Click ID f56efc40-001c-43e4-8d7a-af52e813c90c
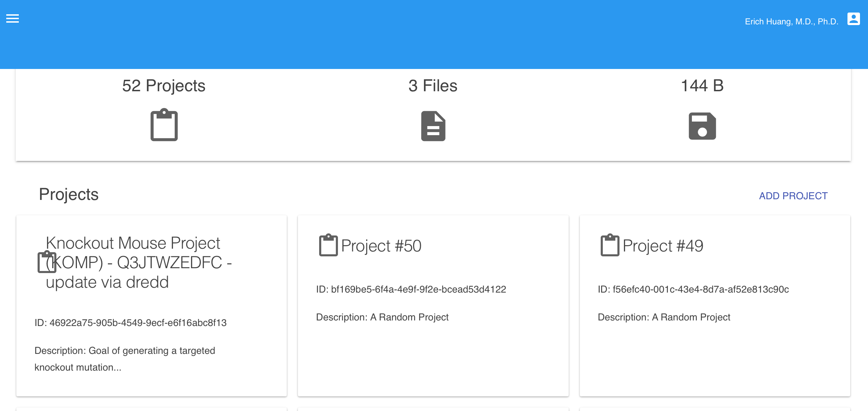The image size is (868, 411). coord(693,289)
